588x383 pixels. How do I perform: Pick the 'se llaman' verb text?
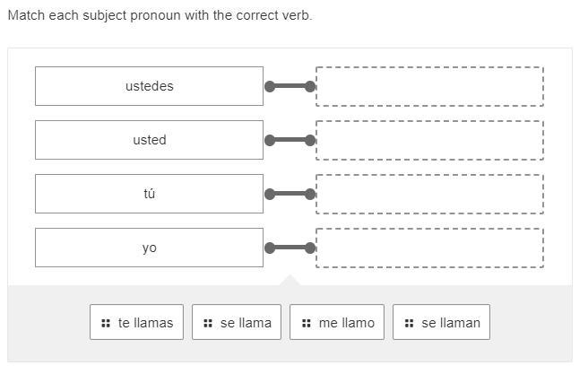click(x=451, y=323)
